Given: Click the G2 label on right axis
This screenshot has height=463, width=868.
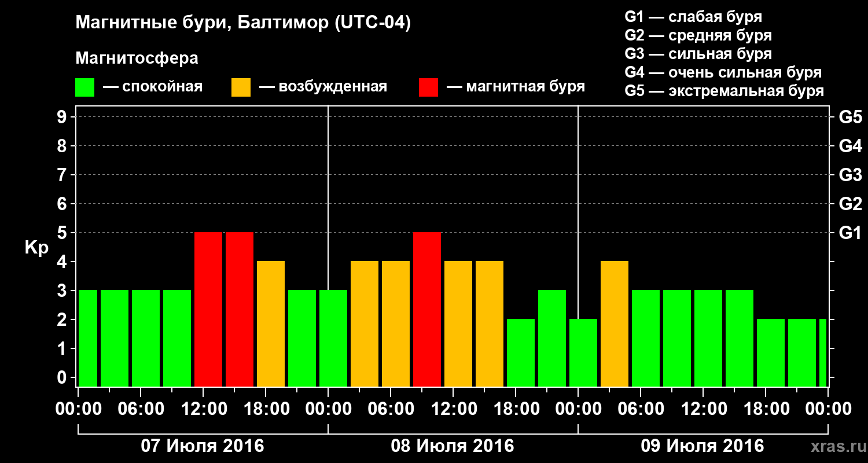Looking at the screenshot, I should [x=850, y=204].
